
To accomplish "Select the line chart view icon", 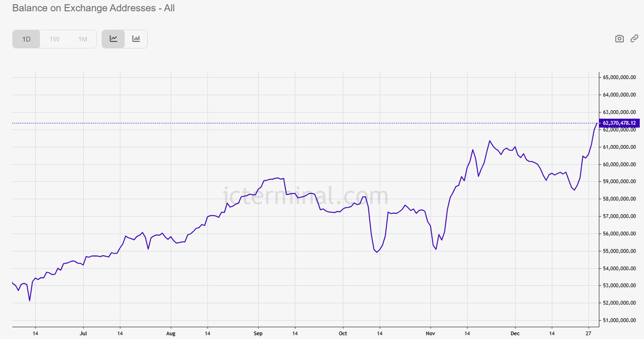I will pyautogui.click(x=113, y=39).
